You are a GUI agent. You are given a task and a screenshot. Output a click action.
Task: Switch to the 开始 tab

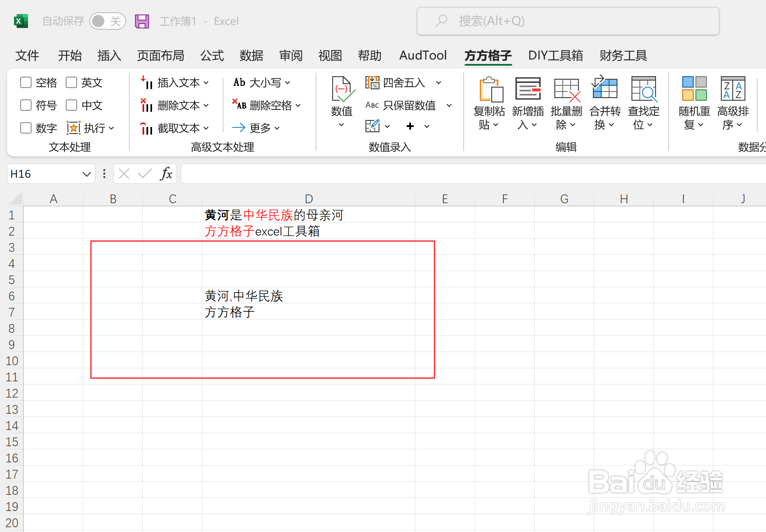(70, 56)
